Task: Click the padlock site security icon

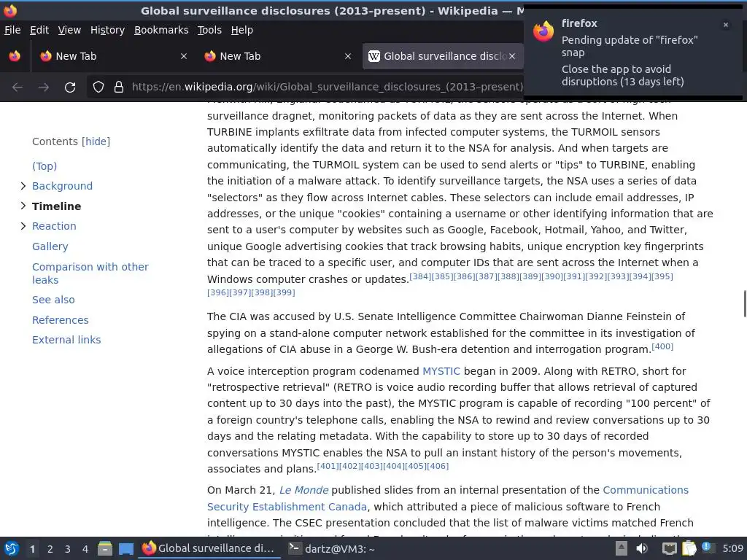Action: coord(119,87)
